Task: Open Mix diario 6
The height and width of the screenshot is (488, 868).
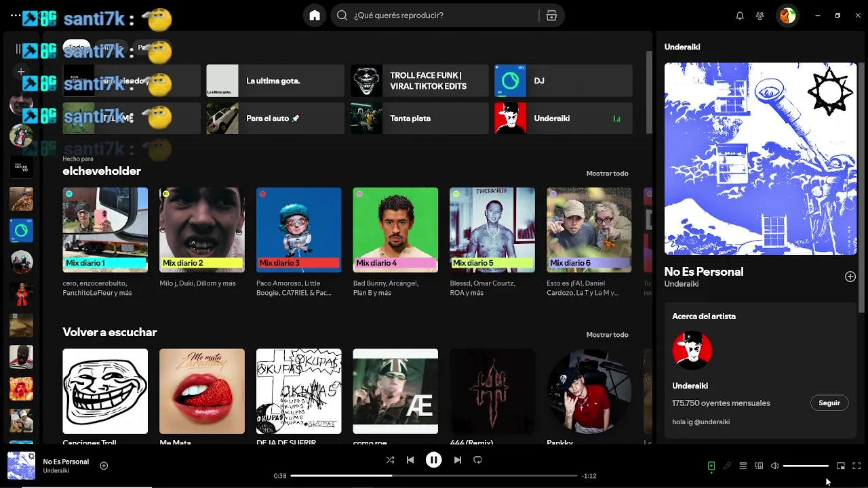Action: pyautogui.click(x=589, y=230)
